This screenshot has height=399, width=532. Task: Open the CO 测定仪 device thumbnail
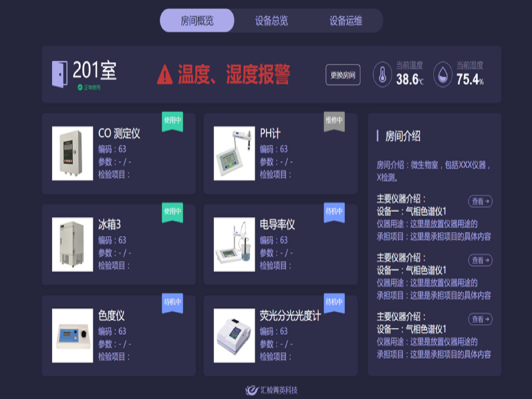pos(72,154)
